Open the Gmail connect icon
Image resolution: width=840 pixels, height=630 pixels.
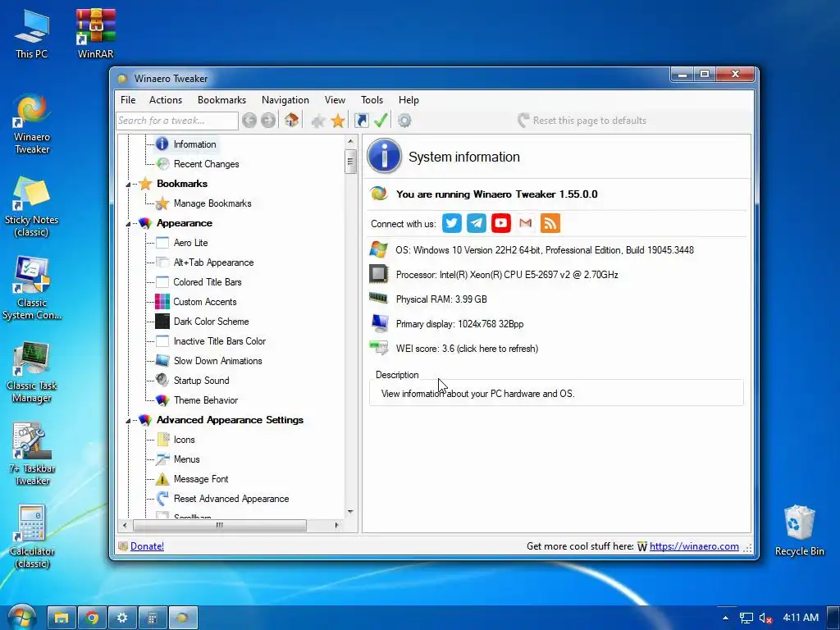point(526,223)
